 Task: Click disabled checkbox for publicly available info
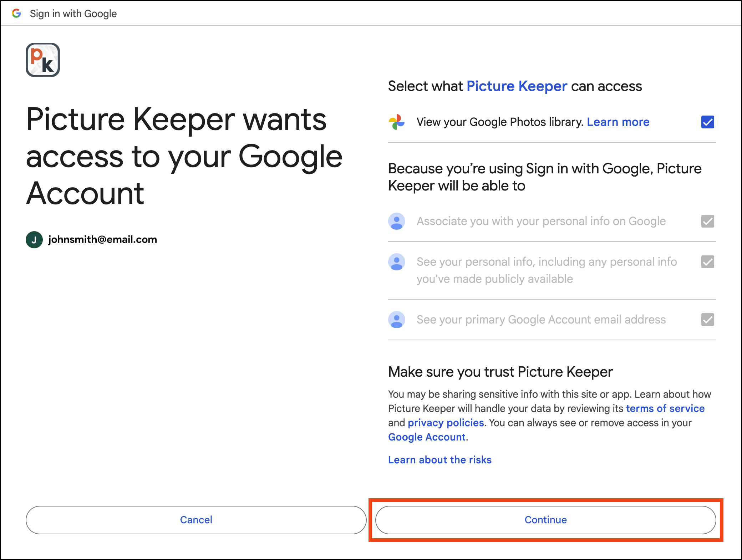(707, 262)
